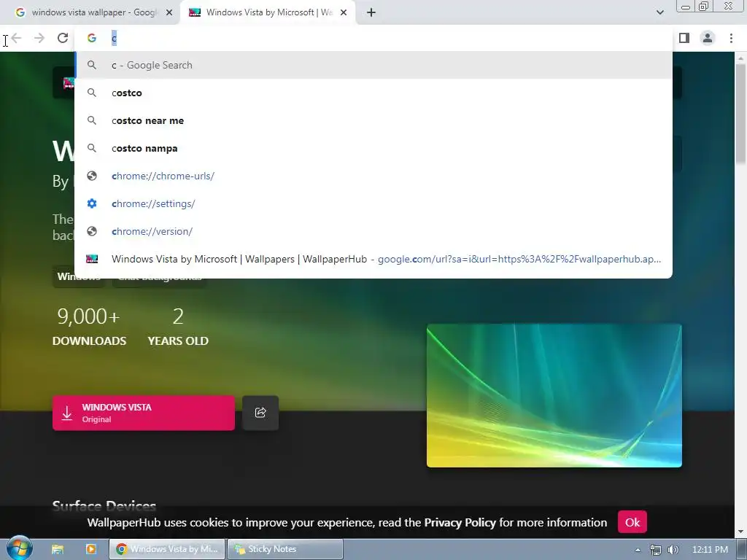Go back using the back arrow
The height and width of the screenshot is (560, 747).
click(16, 38)
